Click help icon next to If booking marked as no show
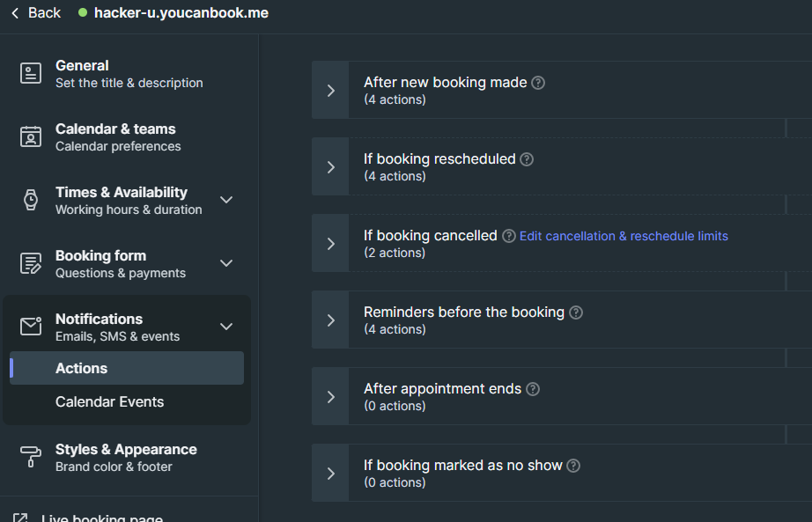 [573, 466]
